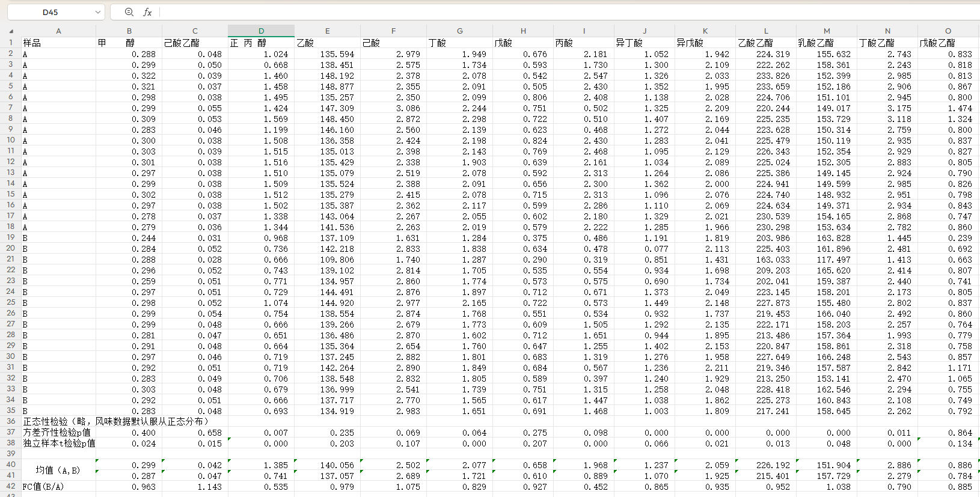Image resolution: width=980 pixels, height=497 pixels.
Task: Click the fx insert function icon
Action: 147,12
